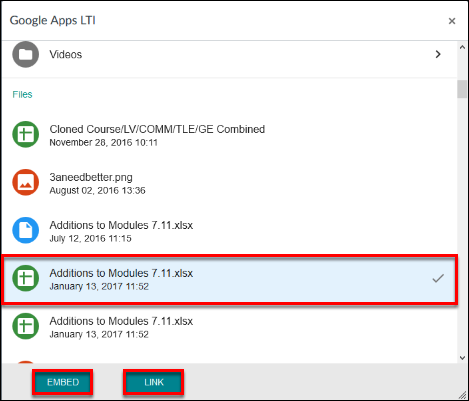Click the green sheet icon in the highlighted row

point(26,278)
